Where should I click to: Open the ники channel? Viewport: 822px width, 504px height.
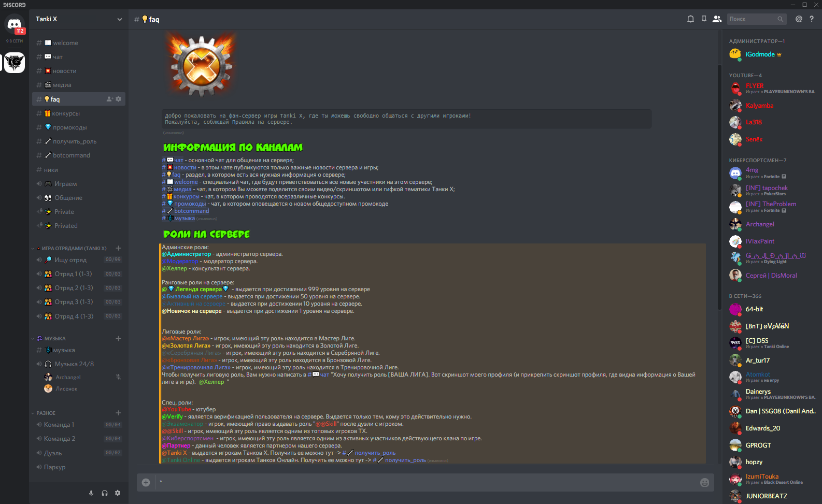coord(79,170)
